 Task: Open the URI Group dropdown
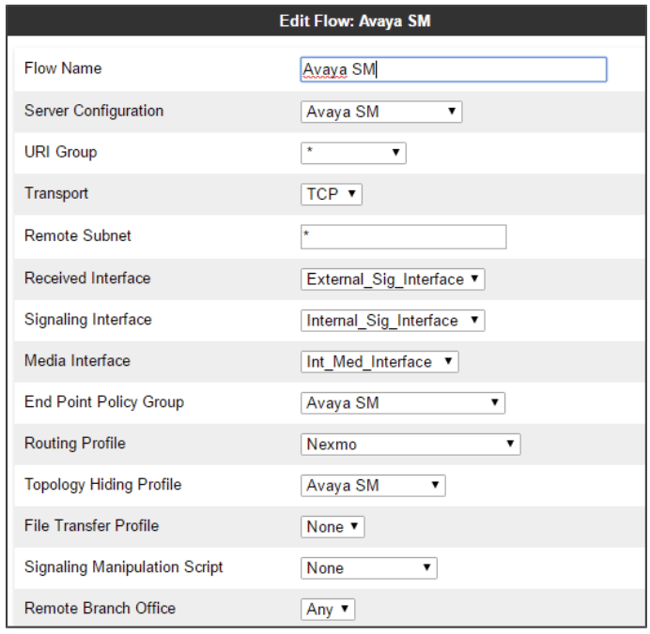[354, 153]
